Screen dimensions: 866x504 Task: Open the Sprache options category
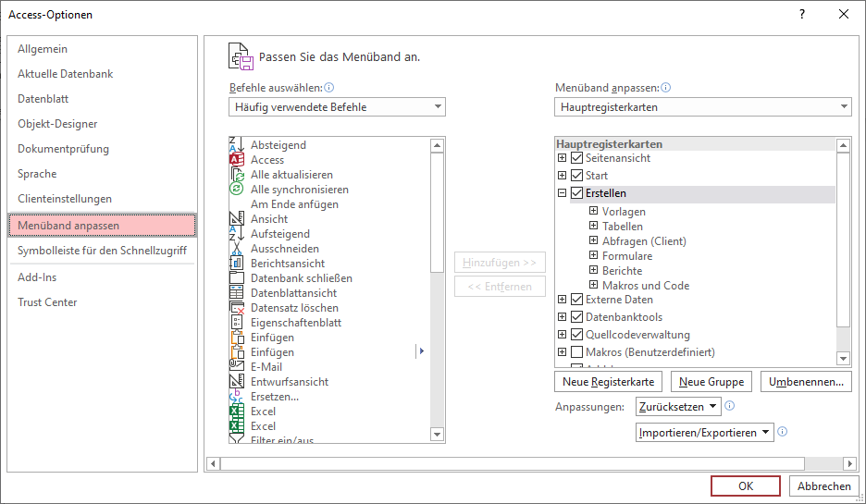tap(102, 173)
